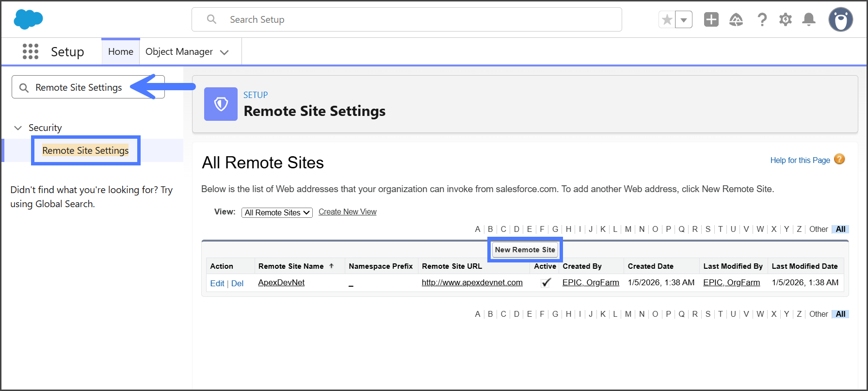Toggle the Active checkmark for ApexDevNet
The width and height of the screenshot is (868, 391).
pyautogui.click(x=546, y=283)
